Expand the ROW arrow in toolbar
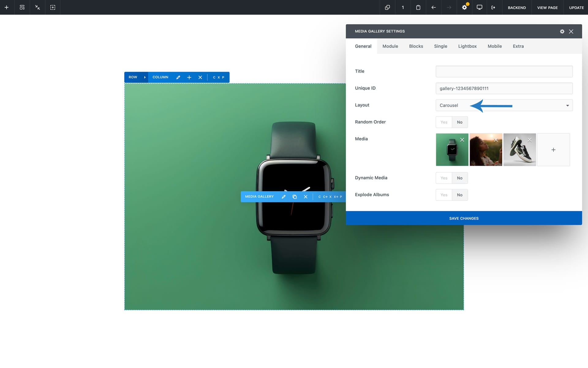This screenshot has height=368, width=588. (x=145, y=77)
